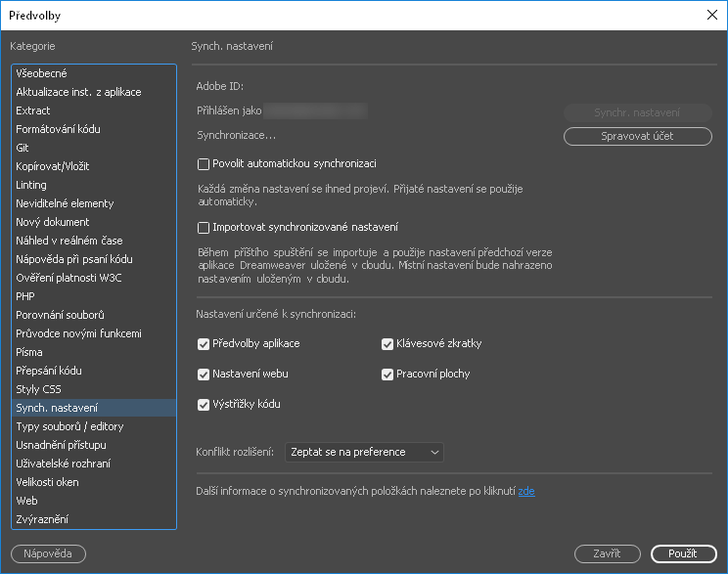Select the Styly CSS category

coord(39,389)
